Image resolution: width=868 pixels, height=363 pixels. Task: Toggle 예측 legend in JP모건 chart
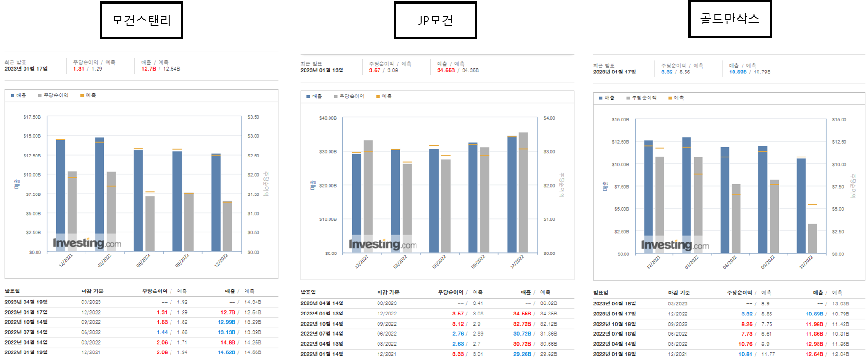pos(384,96)
